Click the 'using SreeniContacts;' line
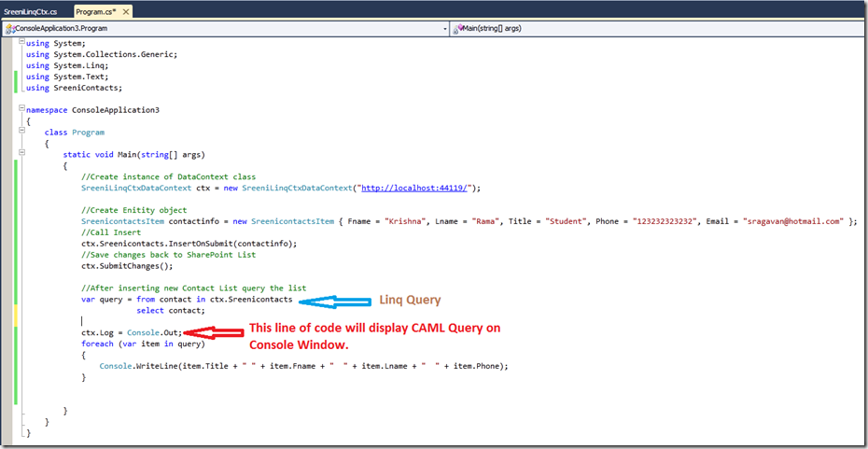The height and width of the screenshot is (449, 868). tap(74, 88)
